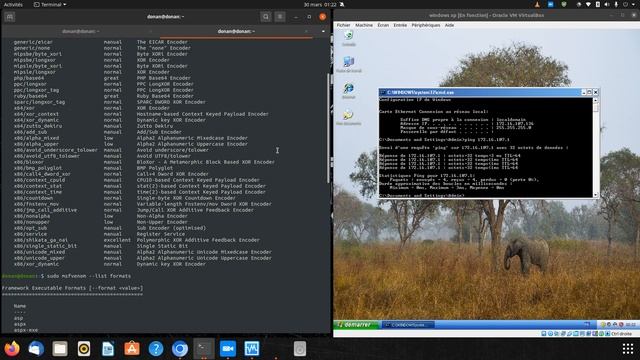Open the Entrée menu in VirtualBox
Screen dimensions: 640x360
tap(400, 25)
